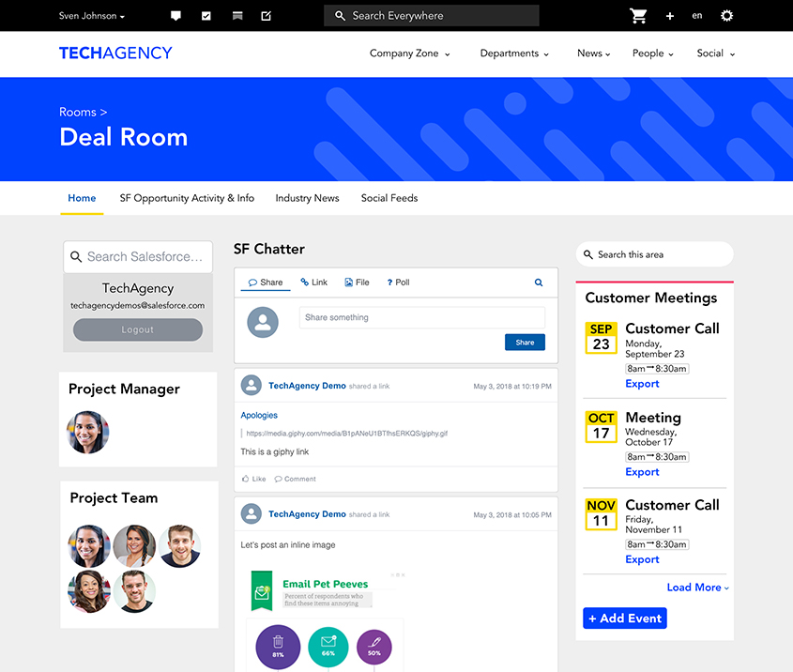Click the compose edit icon in top bar
793x672 pixels.
click(266, 16)
